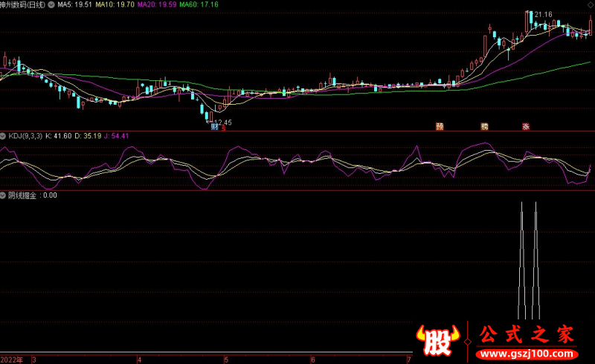This screenshot has height=364, width=595.
Task: Click the bull 股 logo icon
Action: [x=437, y=340]
